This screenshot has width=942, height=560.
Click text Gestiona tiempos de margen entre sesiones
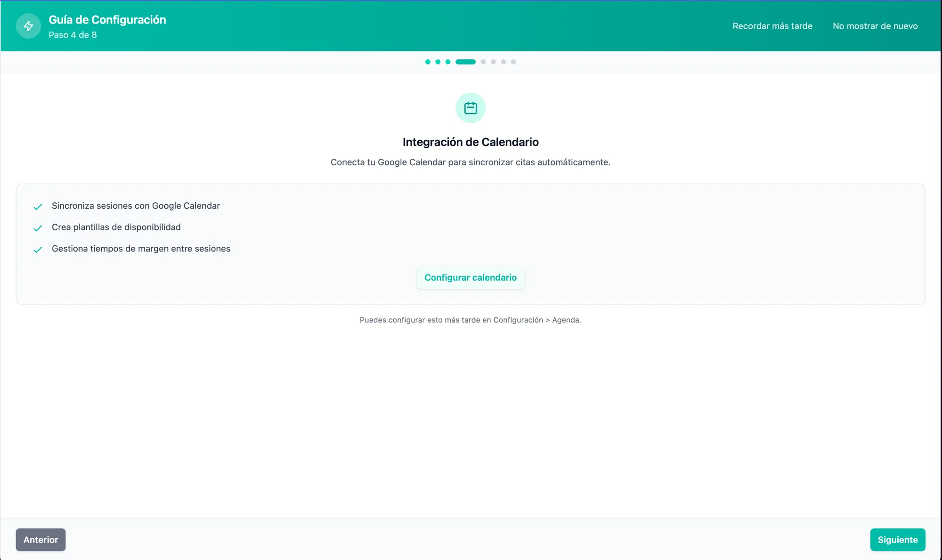coord(141,249)
